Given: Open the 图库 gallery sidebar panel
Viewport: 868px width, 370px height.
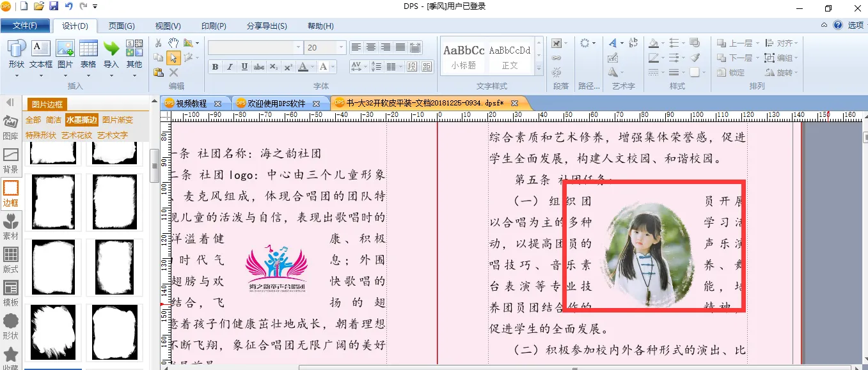Looking at the screenshot, I should click(11, 128).
